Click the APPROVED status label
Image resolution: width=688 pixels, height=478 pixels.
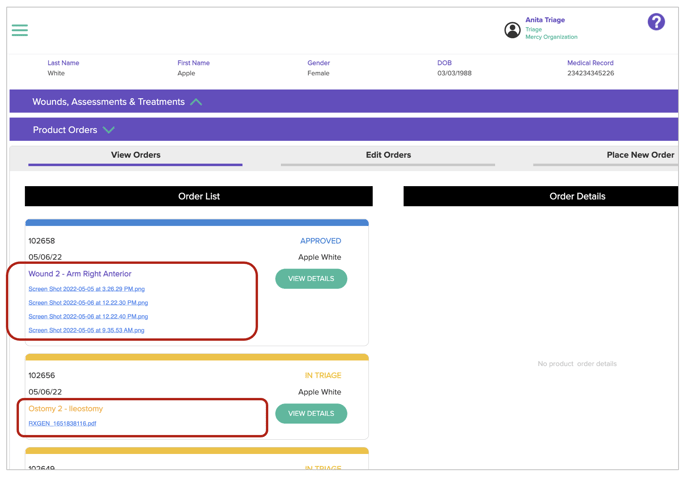tap(320, 241)
